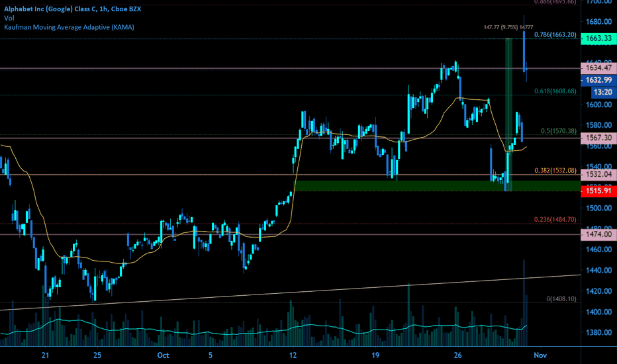Click the Oct label on time axis
Image resolution: width=617 pixels, height=364 pixels.
pyautogui.click(x=164, y=355)
